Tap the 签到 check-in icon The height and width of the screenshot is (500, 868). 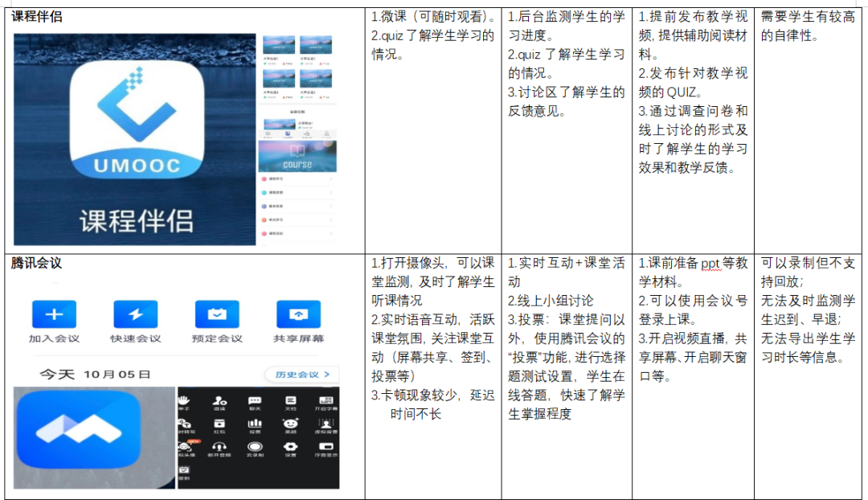(184, 470)
